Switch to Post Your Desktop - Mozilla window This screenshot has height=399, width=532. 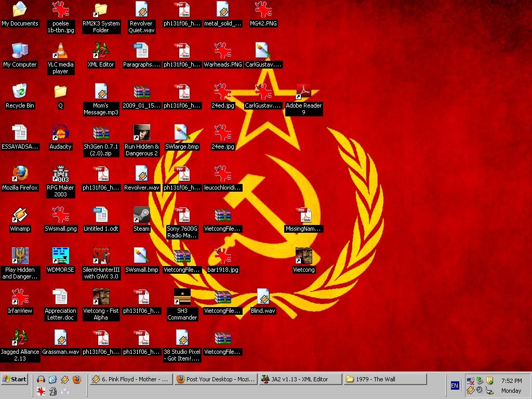(x=216, y=379)
